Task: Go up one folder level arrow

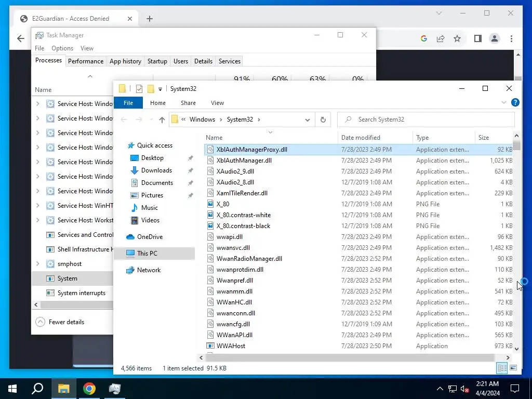Action: point(162,119)
